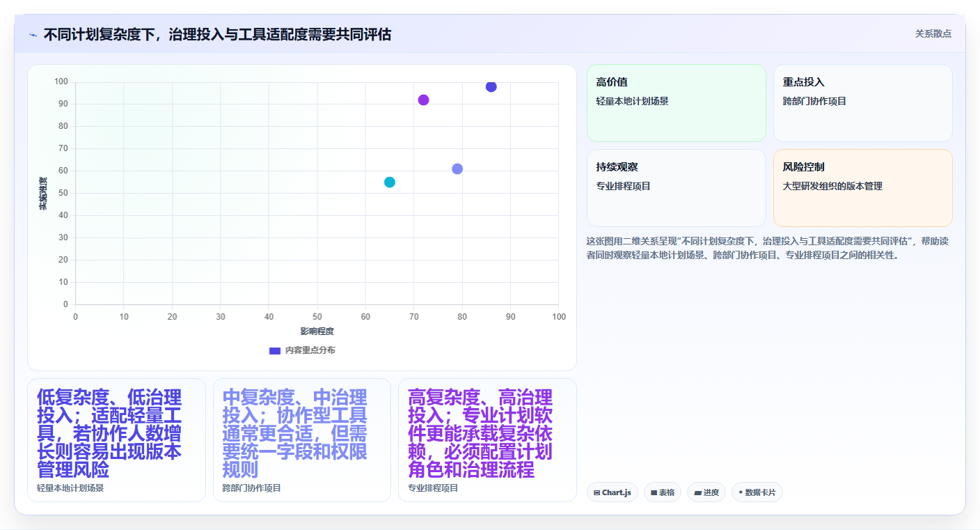Select the purple scatter point near 92

click(423, 100)
